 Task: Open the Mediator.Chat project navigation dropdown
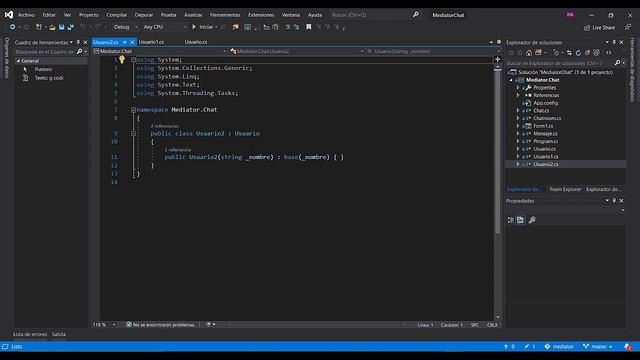point(160,51)
